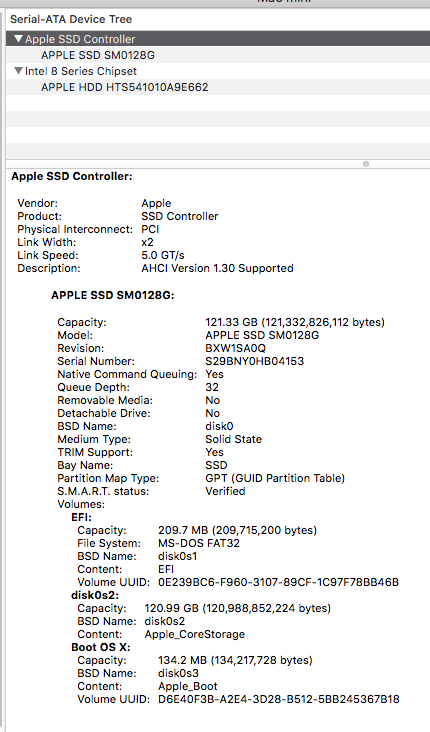This screenshot has height=732, width=430.
Task: Select the Apple SSD Controller row label
Action: tap(80, 39)
